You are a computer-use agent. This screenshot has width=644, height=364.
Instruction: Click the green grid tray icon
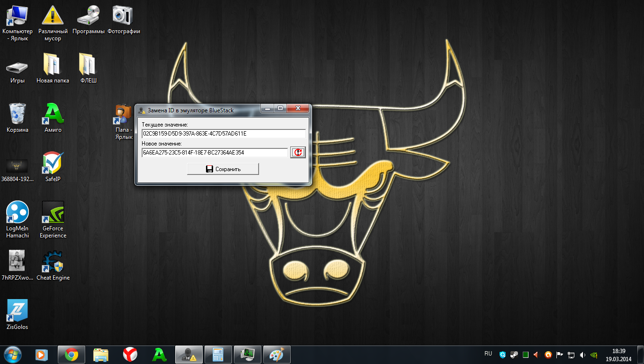(525, 355)
